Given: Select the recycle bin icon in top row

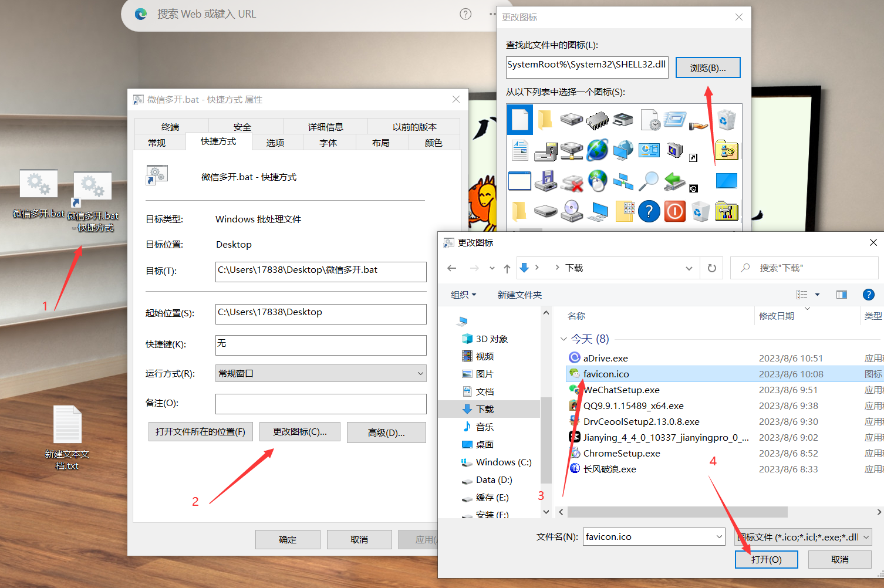Looking at the screenshot, I should coord(726,120).
